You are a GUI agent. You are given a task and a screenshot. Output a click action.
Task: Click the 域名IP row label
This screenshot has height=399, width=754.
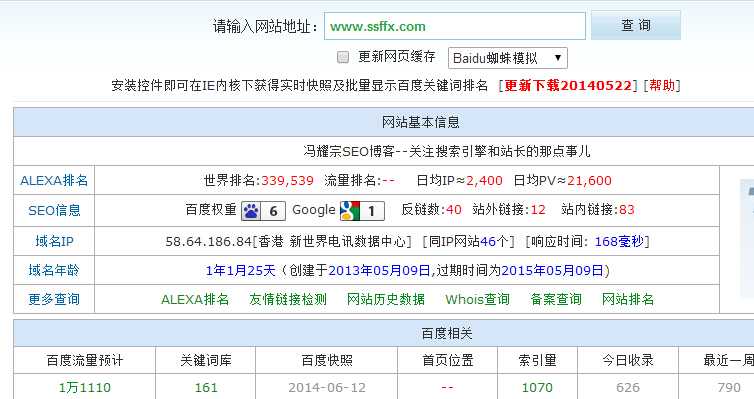click(x=54, y=241)
